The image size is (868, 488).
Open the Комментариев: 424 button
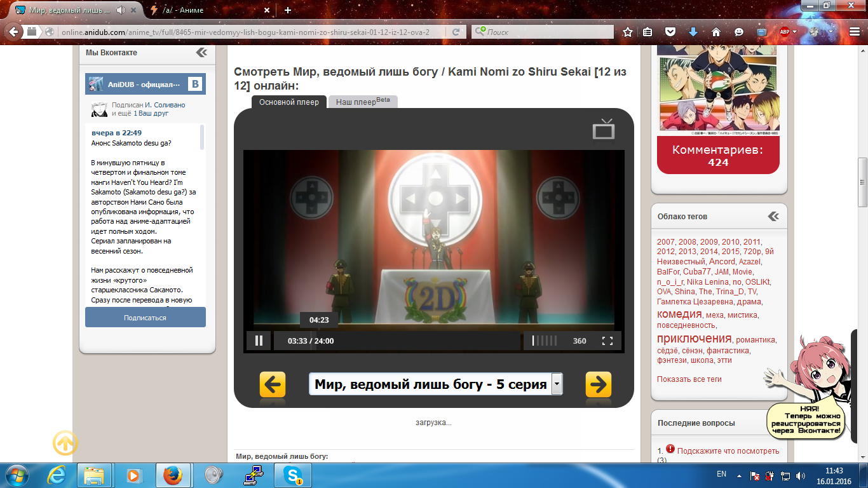[718, 156]
